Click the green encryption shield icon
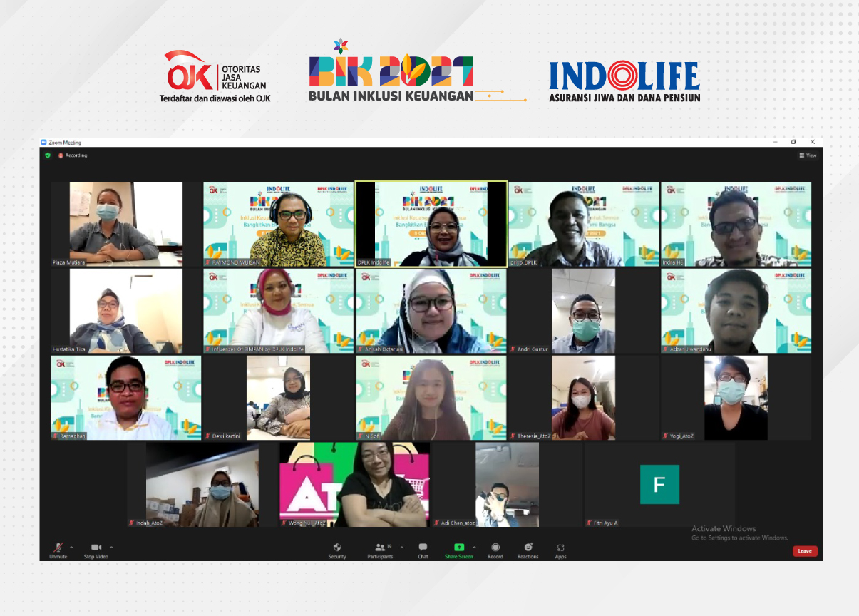 click(x=48, y=155)
